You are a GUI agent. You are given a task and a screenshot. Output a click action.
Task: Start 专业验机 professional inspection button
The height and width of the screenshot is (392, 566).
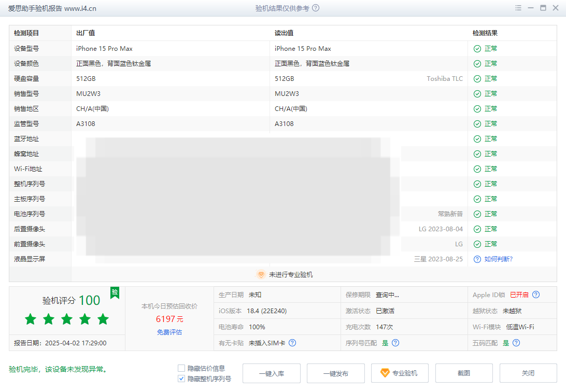pos(400,373)
